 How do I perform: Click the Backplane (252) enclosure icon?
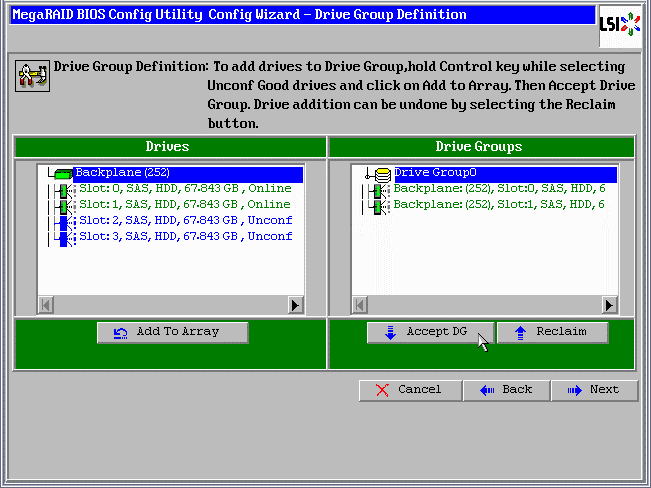click(x=62, y=174)
